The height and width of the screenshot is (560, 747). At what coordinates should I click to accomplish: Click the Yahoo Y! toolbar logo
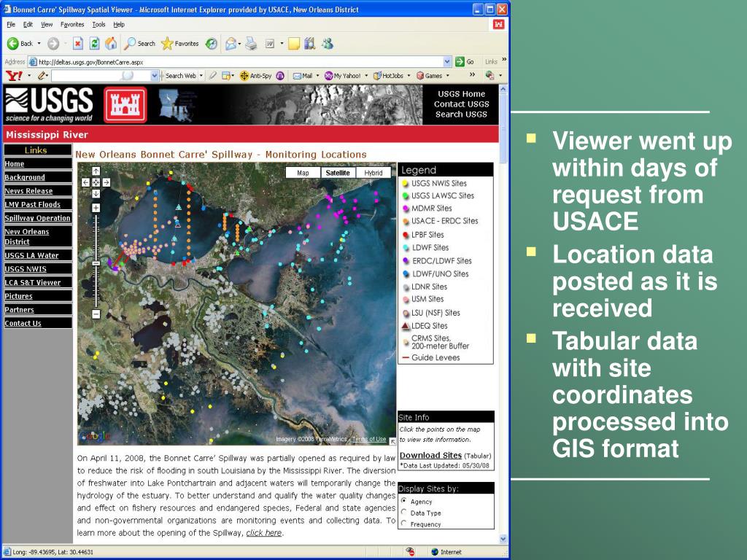pyautogui.click(x=15, y=76)
